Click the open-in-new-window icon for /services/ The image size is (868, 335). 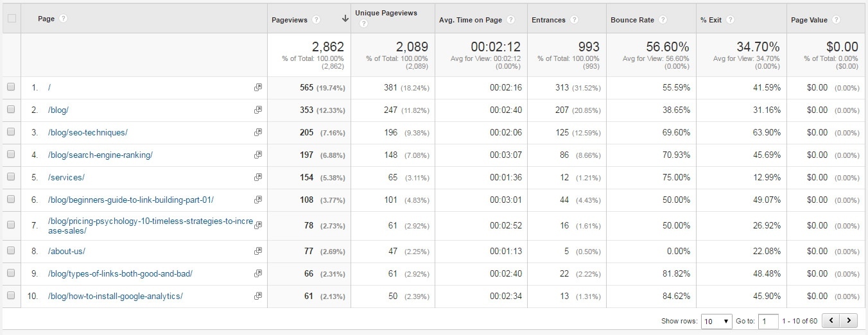(258, 178)
